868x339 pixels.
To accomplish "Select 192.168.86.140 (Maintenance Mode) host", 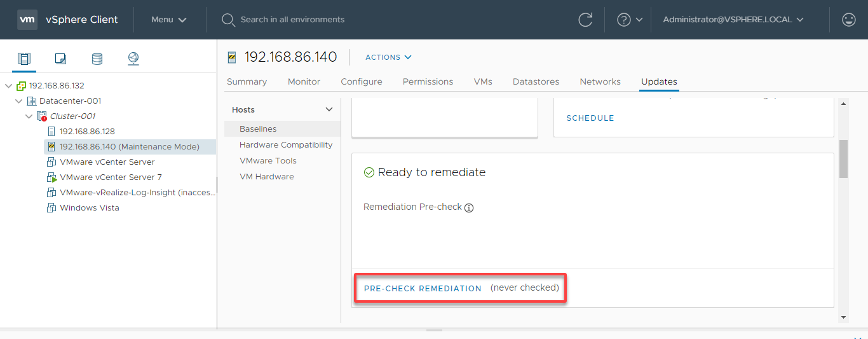I will pyautogui.click(x=130, y=147).
